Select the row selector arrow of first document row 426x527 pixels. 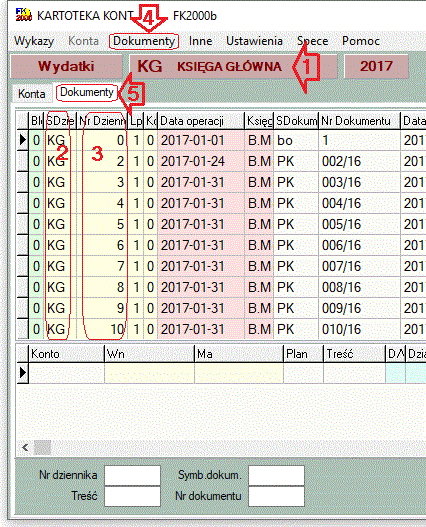click(22, 140)
